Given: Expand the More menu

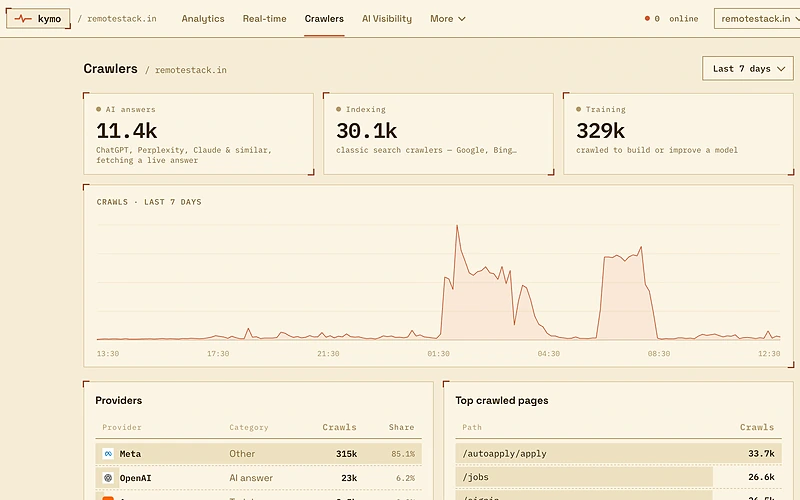Looking at the screenshot, I should (447, 19).
